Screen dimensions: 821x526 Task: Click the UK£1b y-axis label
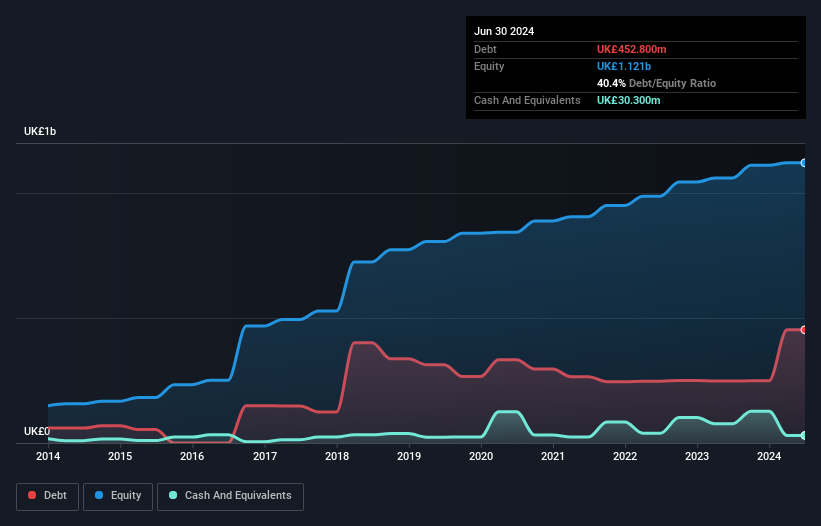coord(40,131)
